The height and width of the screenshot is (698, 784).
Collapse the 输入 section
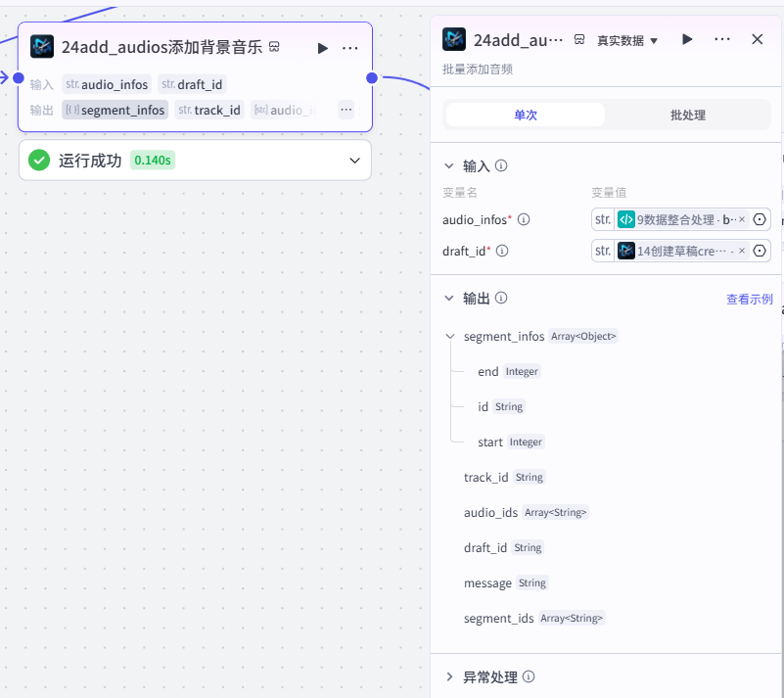449,165
